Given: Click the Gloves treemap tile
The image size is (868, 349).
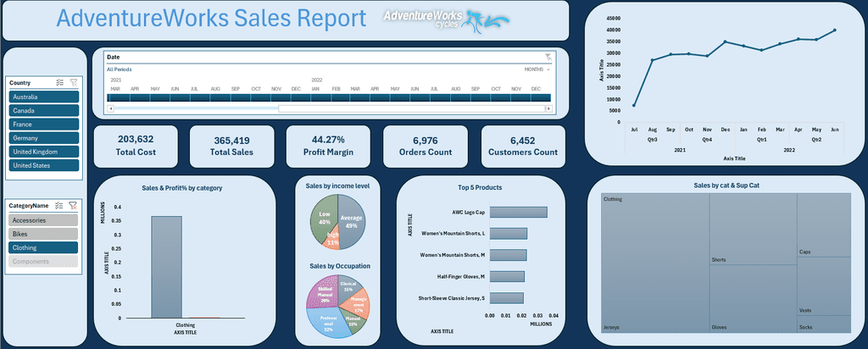Looking at the screenshot, I should (754, 299).
